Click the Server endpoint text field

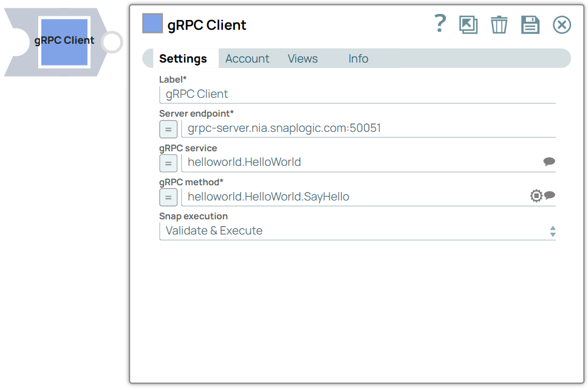[367, 128]
